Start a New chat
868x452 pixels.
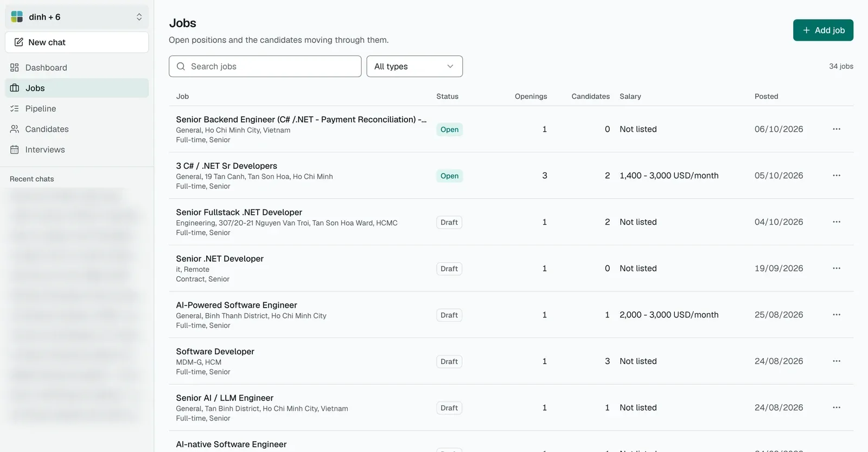[x=77, y=42]
